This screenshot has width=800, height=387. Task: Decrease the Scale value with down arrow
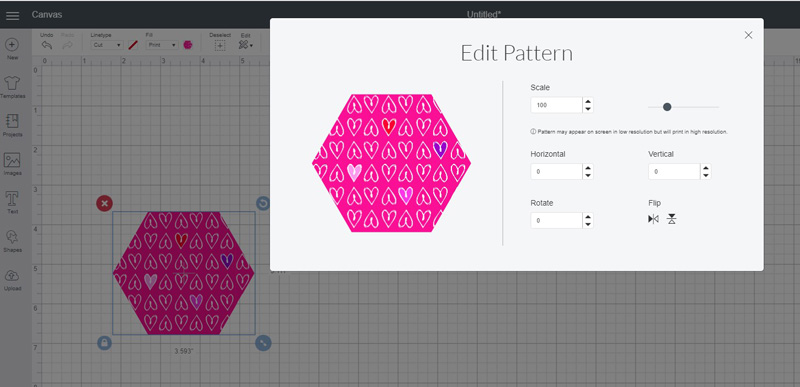[x=588, y=109]
